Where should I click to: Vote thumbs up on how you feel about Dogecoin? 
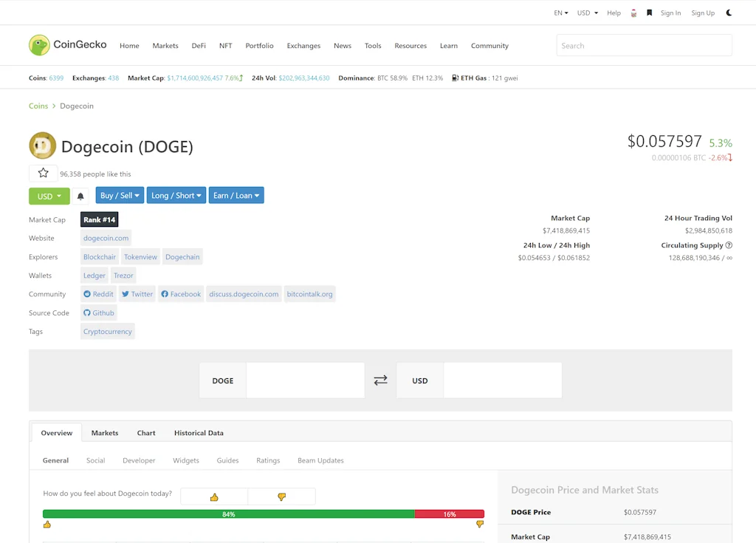(x=213, y=496)
